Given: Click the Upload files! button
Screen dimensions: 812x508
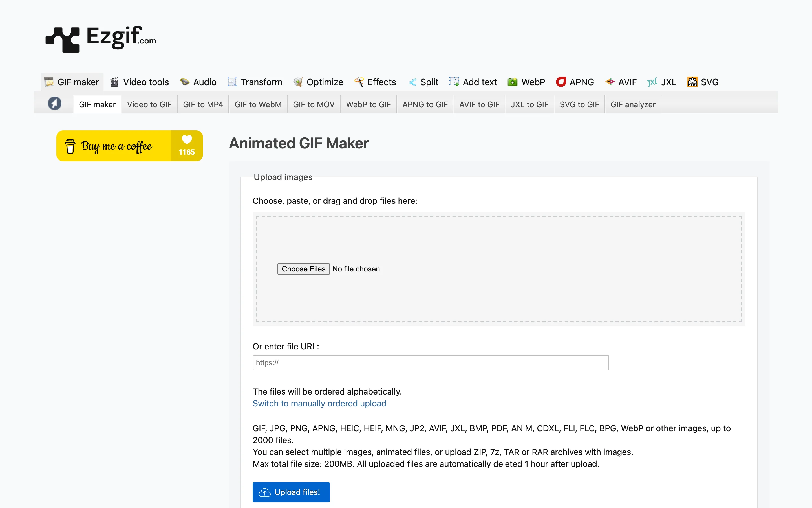Looking at the screenshot, I should pyautogui.click(x=291, y=492).
